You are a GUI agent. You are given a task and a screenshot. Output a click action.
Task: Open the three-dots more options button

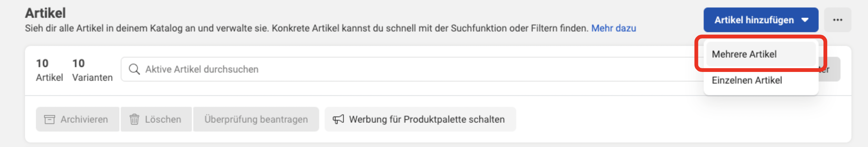[837, 20]
